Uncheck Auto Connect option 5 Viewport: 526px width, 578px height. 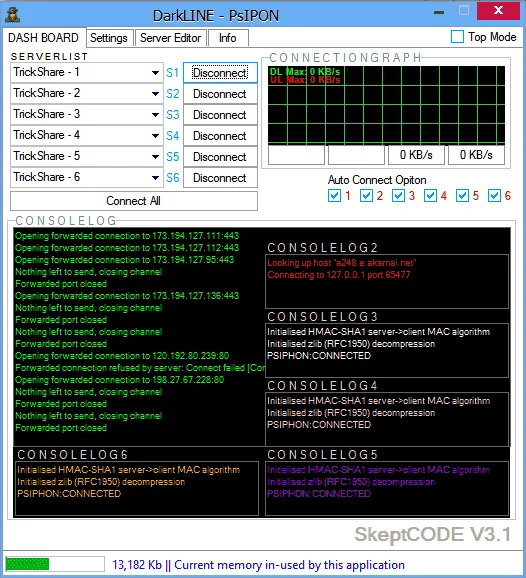[463, 195]
